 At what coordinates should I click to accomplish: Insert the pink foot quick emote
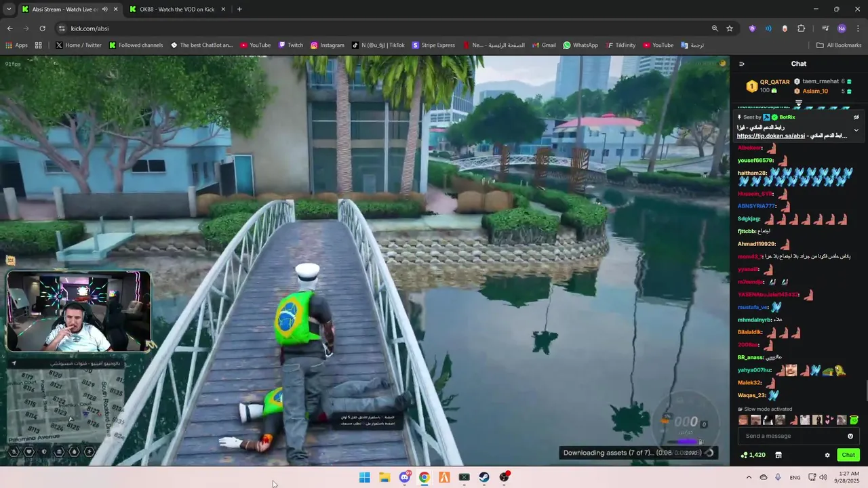point(793,420)
